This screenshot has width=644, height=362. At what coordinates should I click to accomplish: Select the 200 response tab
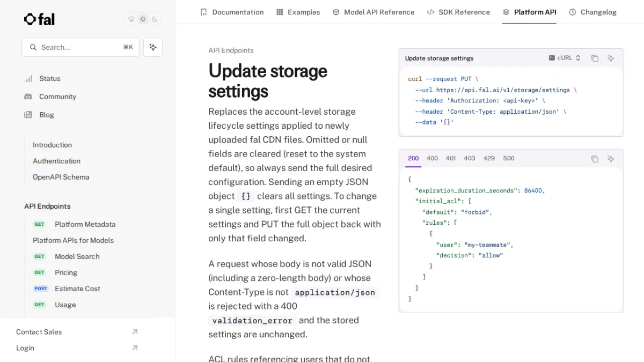413,158
